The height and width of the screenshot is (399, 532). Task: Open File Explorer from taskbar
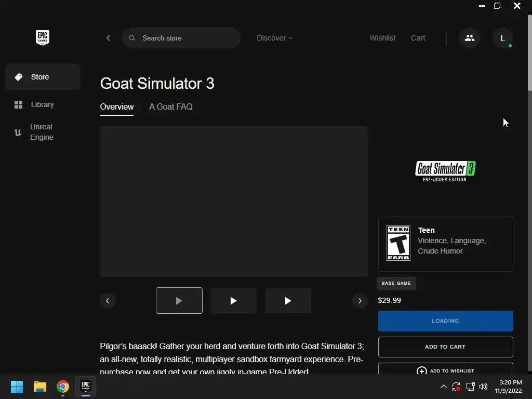click(x=39, y=387)
